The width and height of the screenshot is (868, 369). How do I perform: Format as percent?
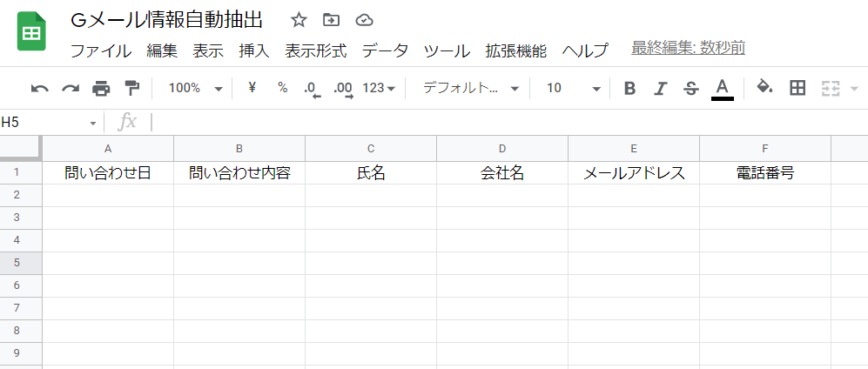coord(283,87)
